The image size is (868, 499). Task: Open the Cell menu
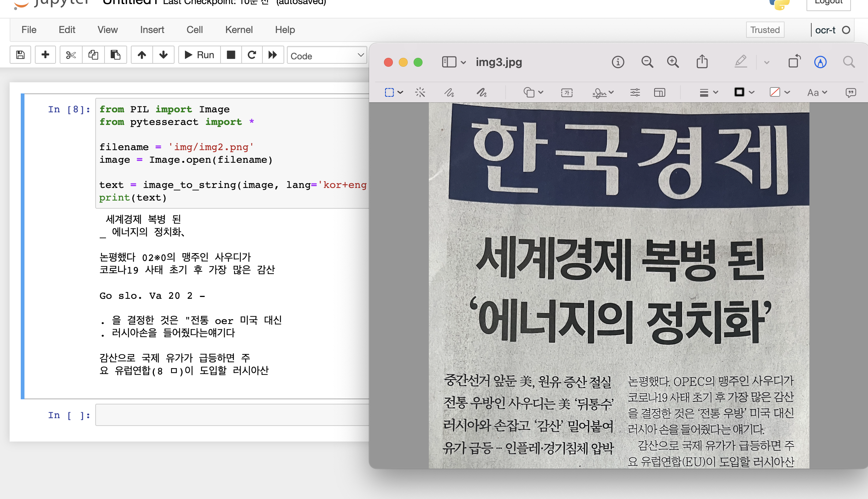pos(195,30)
